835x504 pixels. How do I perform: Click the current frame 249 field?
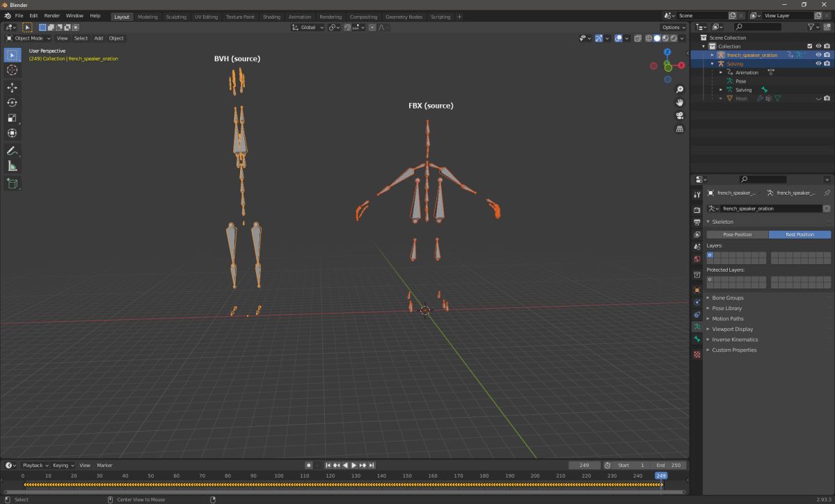tap(584, 465)
